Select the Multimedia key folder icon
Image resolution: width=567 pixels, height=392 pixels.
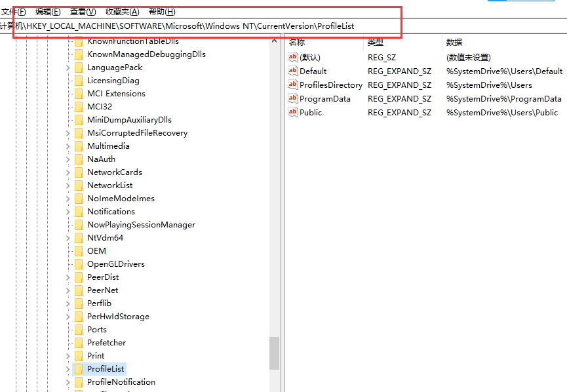coord(77,146)
